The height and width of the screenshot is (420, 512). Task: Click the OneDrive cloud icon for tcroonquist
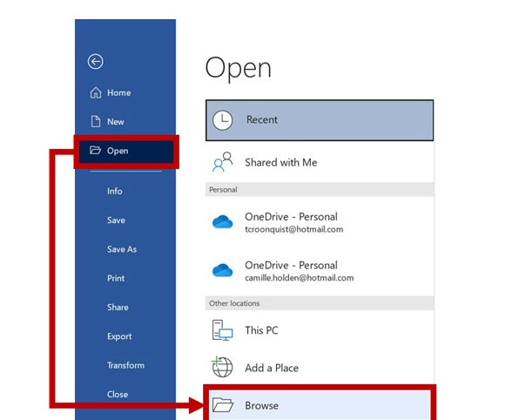222,221
